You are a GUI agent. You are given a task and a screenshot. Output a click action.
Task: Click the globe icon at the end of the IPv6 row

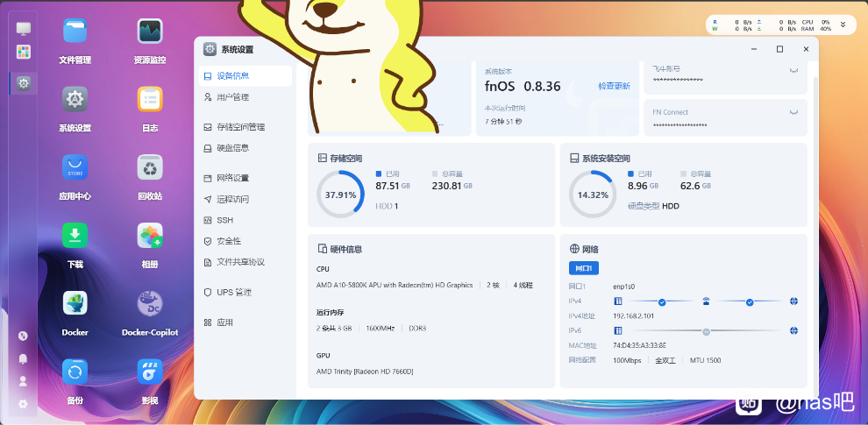point(793,331)
